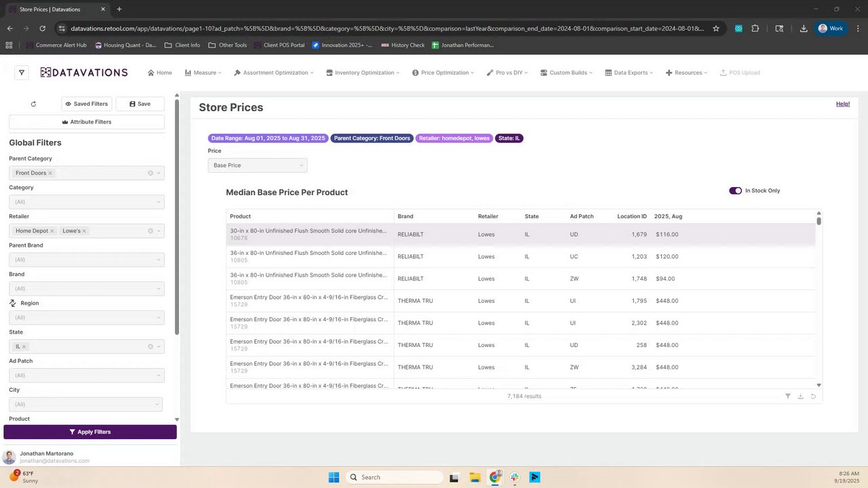The width and height of the screenshot is (868, 488).
Task: Click the table's vertical scrollbar thumb
Action: pyautogui.click(x=819, y=220)
